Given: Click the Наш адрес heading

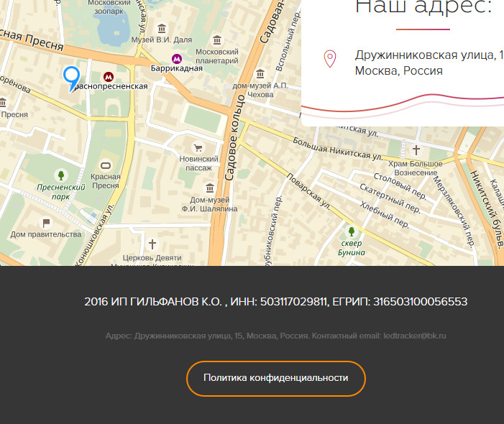Looking at the screenshot, I should click(423, 6).
